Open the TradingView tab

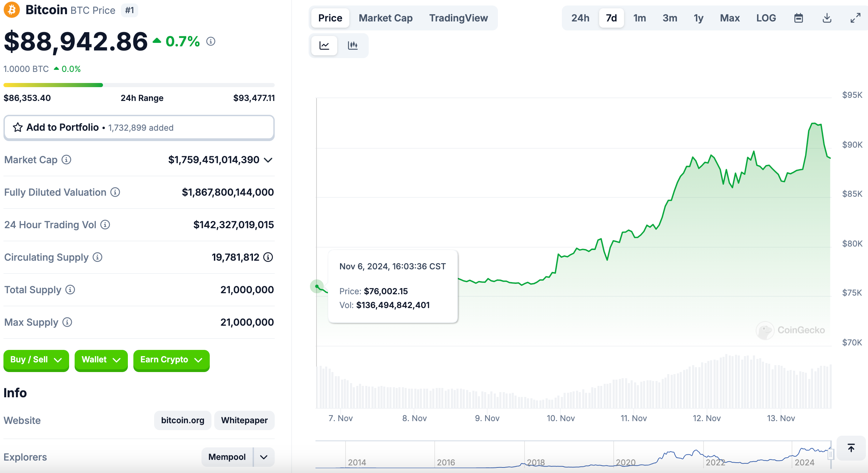[x=458, y=18]
